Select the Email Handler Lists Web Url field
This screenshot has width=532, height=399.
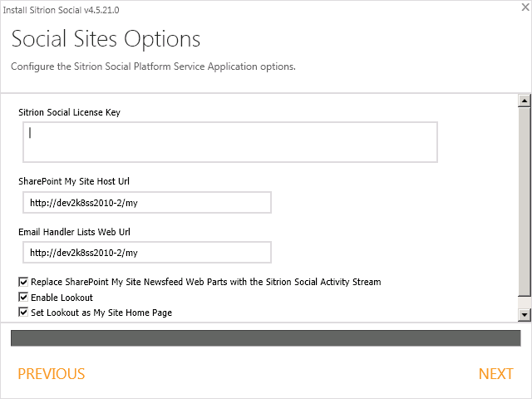coord(147,253)
